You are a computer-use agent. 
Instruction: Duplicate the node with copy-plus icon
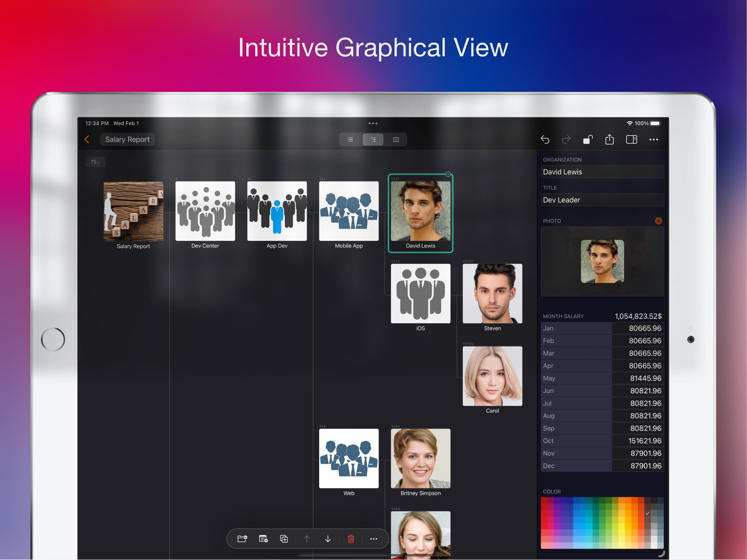point(284,539)
